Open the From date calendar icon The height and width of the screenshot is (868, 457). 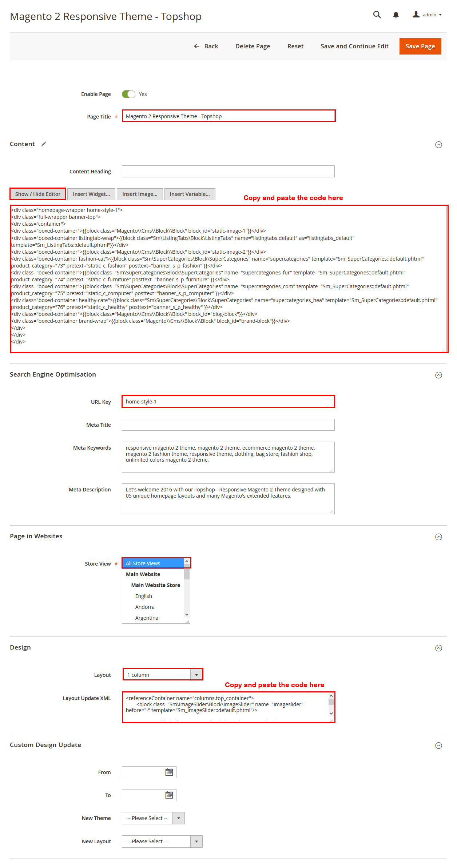point(169,772)
